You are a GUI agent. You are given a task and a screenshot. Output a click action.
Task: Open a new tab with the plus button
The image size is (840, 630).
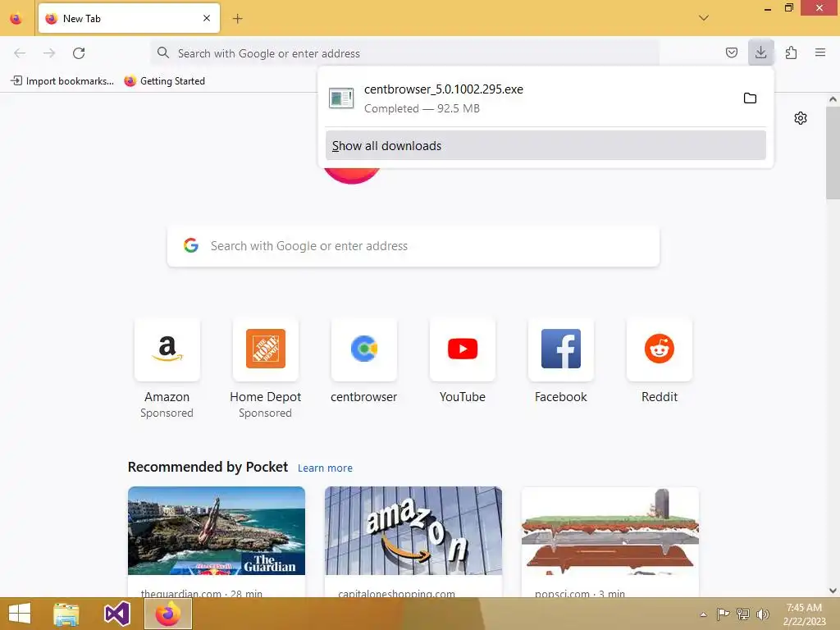pos(237,19)
